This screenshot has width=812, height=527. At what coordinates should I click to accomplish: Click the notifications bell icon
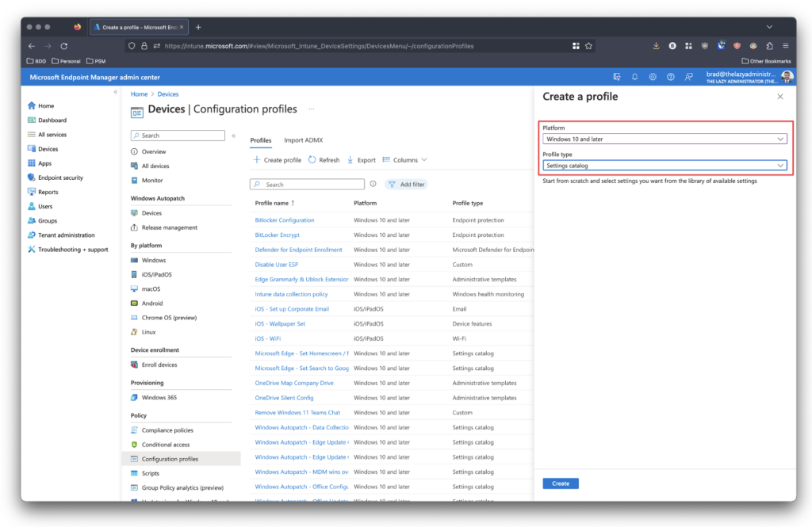pos(634,77)
